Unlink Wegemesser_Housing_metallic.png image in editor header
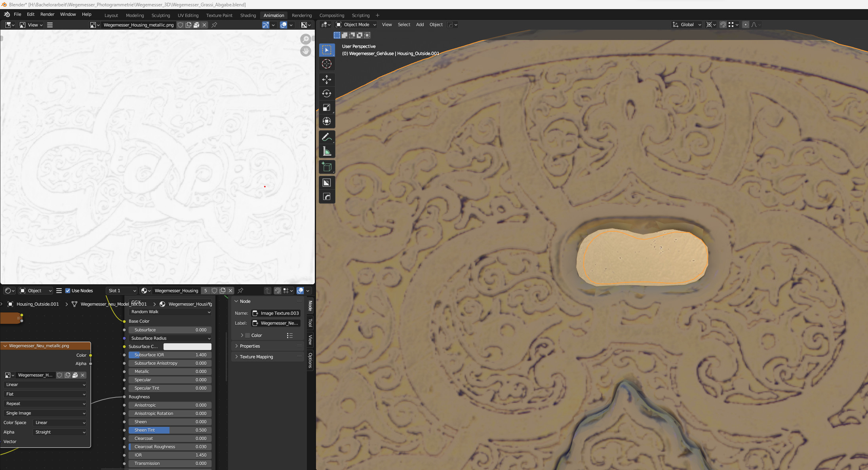868x470 pixels. click(204, 25)
